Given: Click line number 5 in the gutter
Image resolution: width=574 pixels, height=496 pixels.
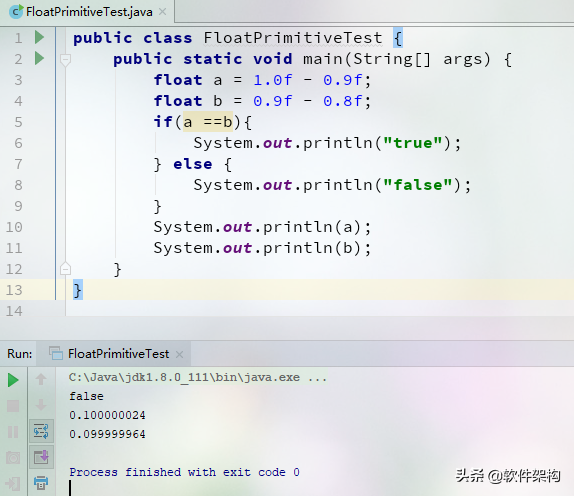Looking at the screenshot, I should click(18, 122).
